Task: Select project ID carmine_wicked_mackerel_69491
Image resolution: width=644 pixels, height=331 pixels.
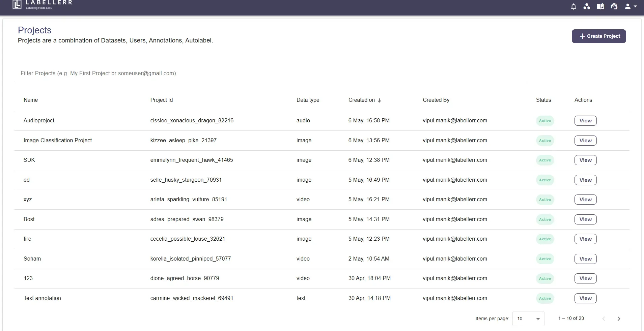Action: [192, 298]
